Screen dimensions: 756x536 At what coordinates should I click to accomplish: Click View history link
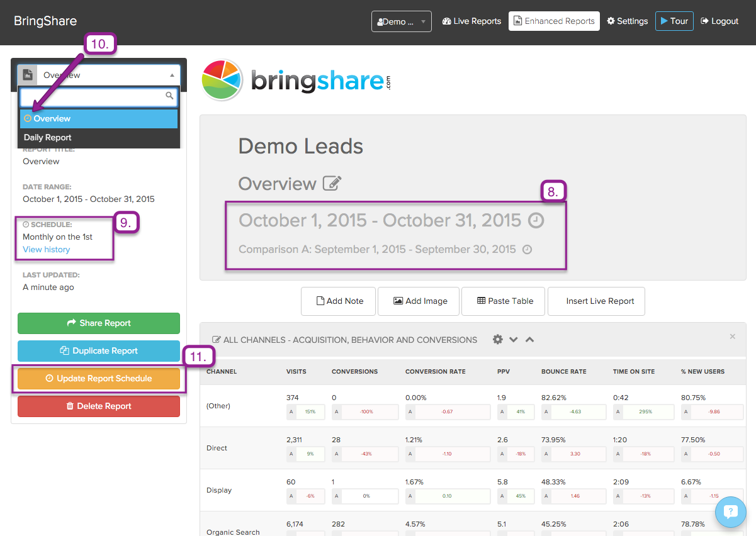(47, 250)
